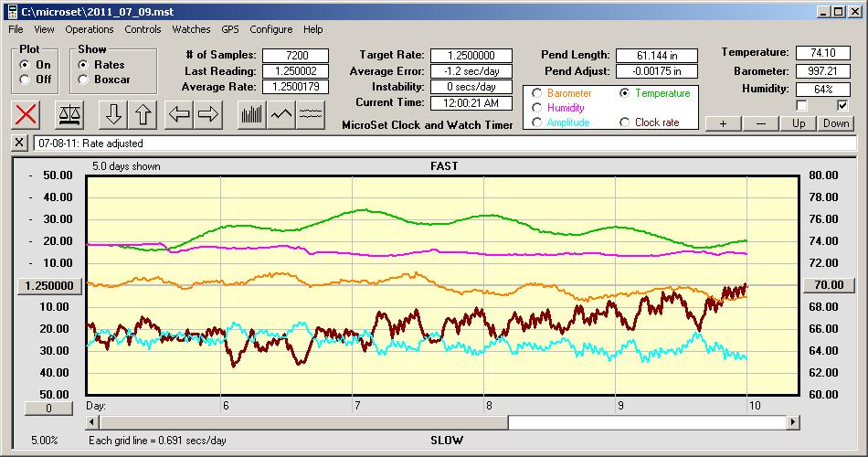This screenshot has height=457, width=868.
Task: Click the Barometer reading 997.21
Action: tap(822, 71)
